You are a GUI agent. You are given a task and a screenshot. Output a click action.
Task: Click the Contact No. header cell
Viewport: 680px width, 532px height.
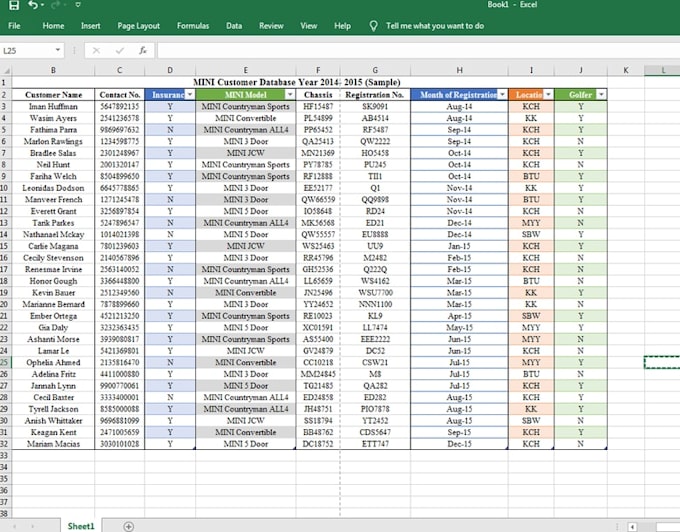(x=120, y=95)
